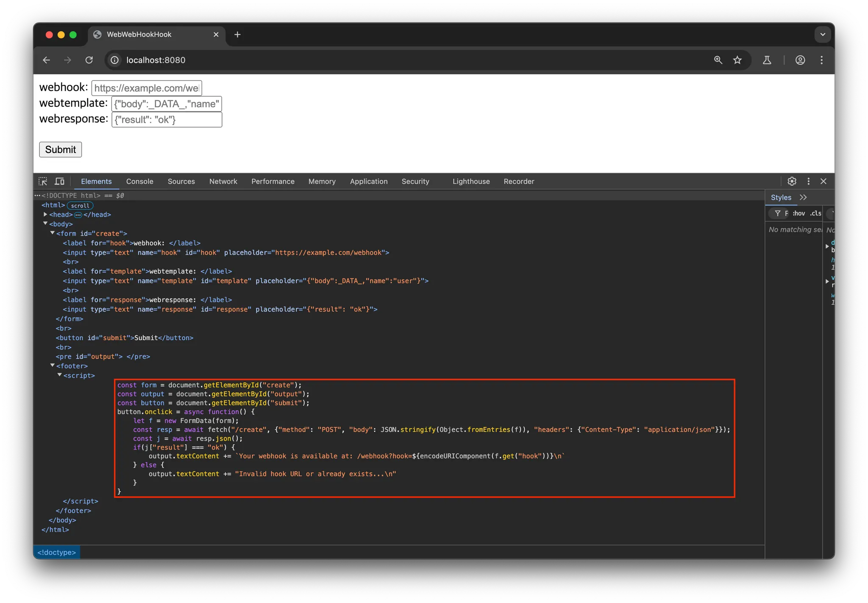Screen dimensions: 868x603
Task: Show more Styles pane tabs chevron
Action: click(803, 198)
